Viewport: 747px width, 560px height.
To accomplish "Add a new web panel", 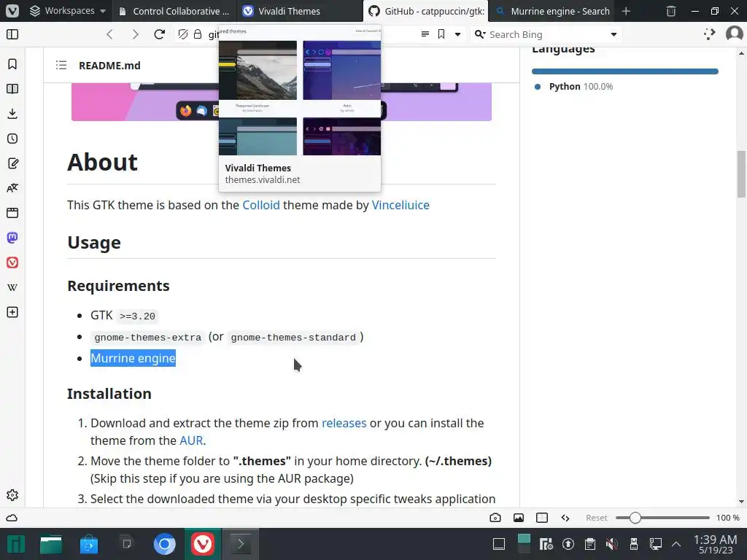I will pos(12,312).
